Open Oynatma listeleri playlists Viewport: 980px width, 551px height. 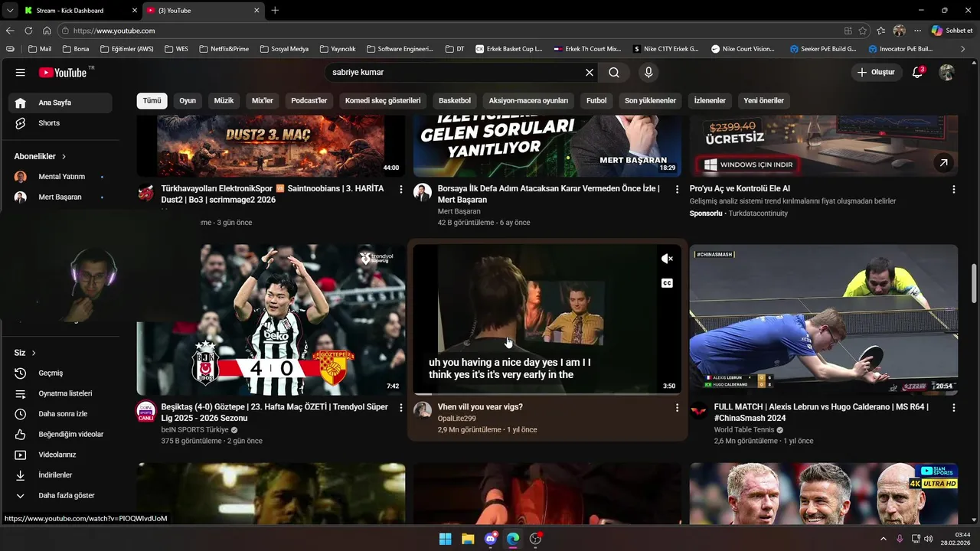click(60, 393)
